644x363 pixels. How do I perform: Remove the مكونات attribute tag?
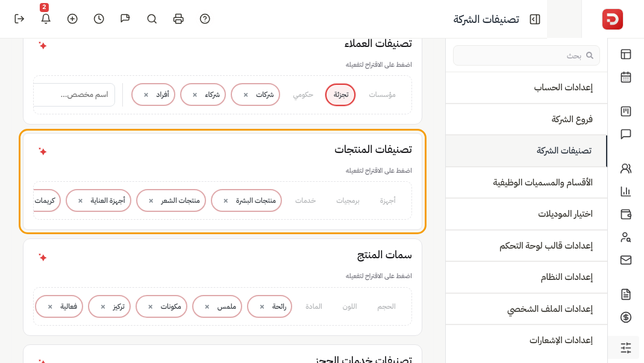click(151, 307)
